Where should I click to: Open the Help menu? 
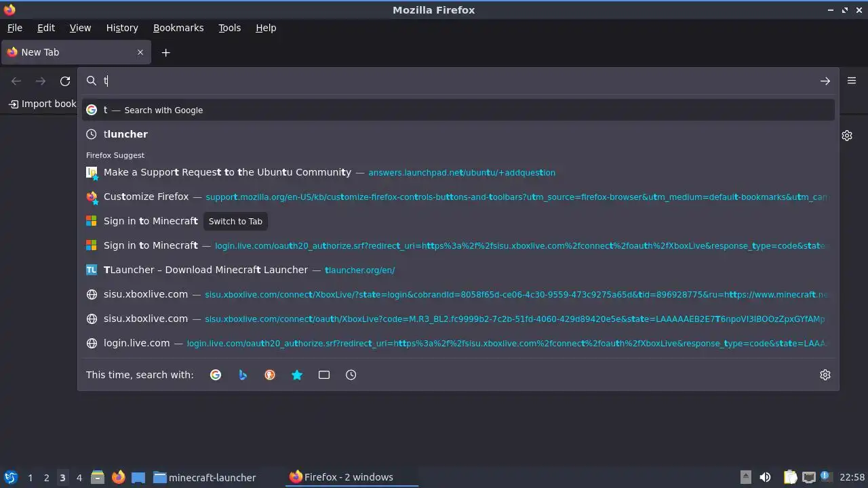(266, 28)
